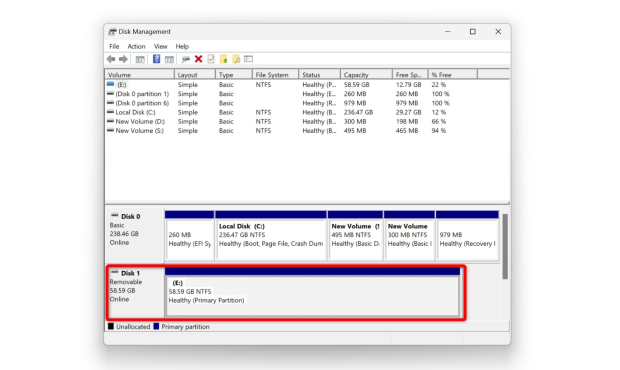Click the Disk 1 Removable label panel
The height and width of the screenshot is (370, 620).
[135, 292]
